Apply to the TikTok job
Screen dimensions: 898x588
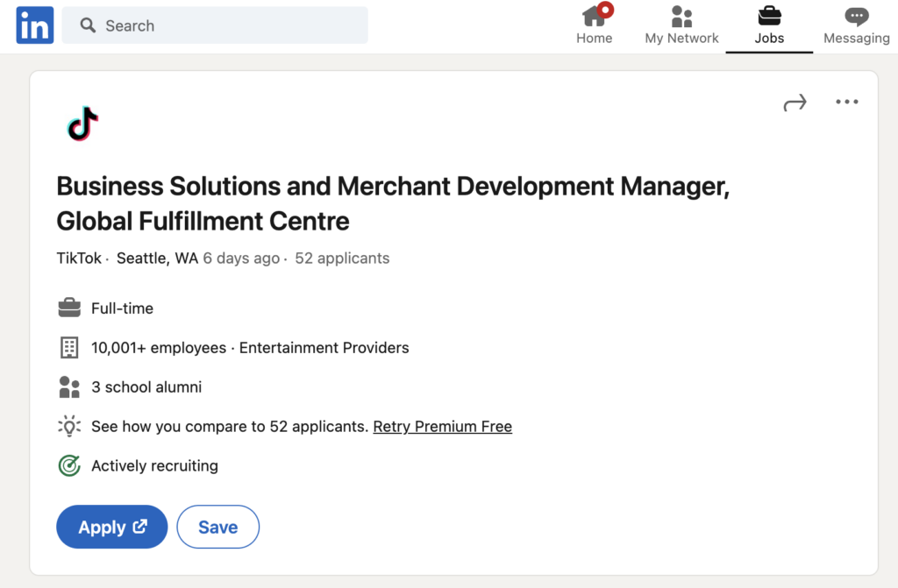111,527
